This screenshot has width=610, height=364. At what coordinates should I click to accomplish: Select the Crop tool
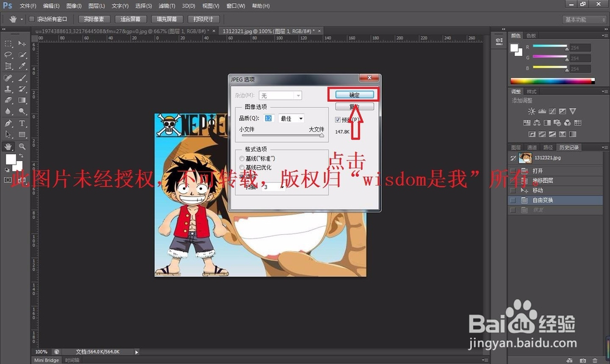pyautogui.click(x=8, y=66)
